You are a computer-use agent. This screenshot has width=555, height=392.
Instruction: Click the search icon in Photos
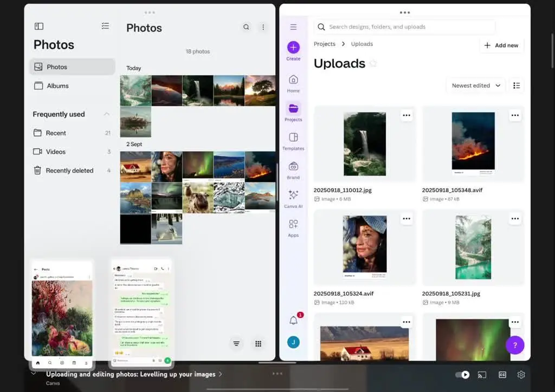point(246,27)
